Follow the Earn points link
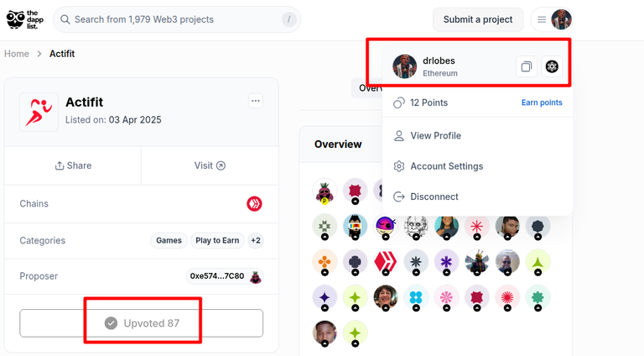This screenshot has height=356, width=644. point(542,102)
